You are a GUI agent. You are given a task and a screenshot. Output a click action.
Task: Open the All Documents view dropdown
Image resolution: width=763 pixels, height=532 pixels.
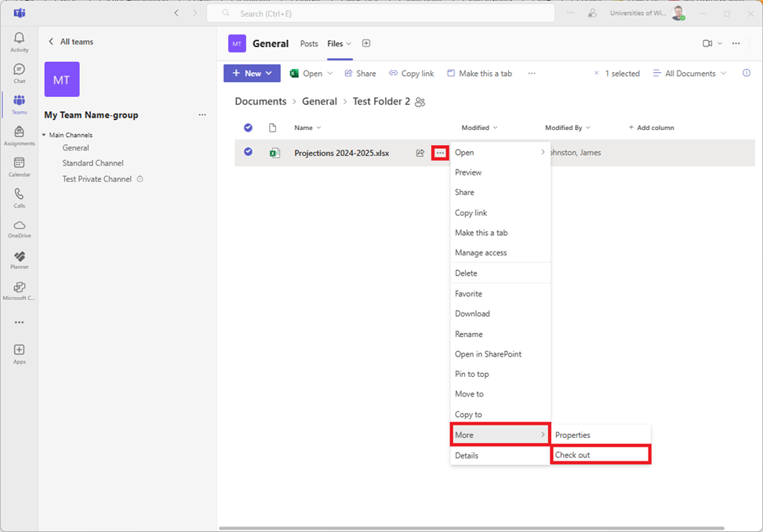tap(690, 74)
